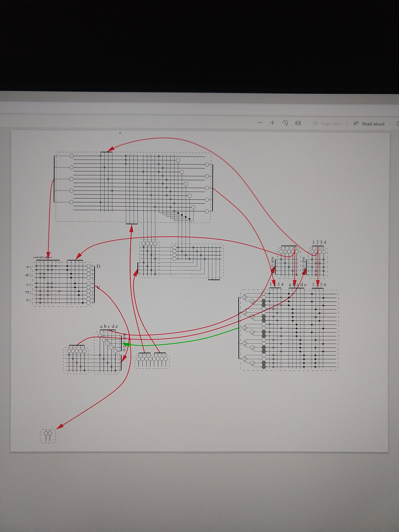Screen dimensions: 399x532
Task: Click the Read aloud speaker icon
Action: tap(356, 124)
